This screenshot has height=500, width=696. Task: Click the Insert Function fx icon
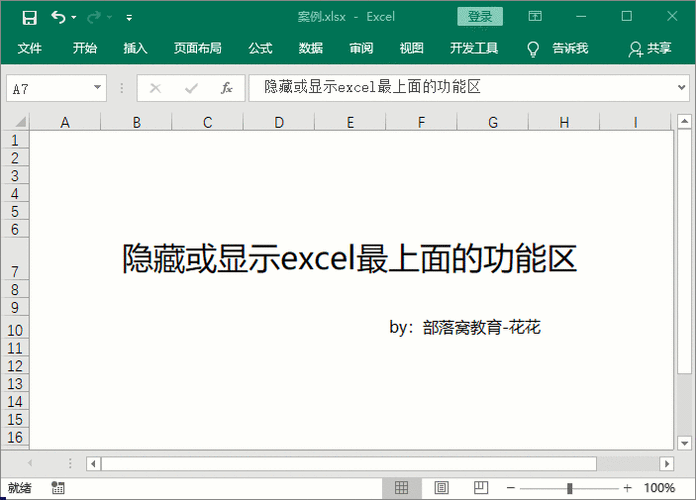(226, 88)
